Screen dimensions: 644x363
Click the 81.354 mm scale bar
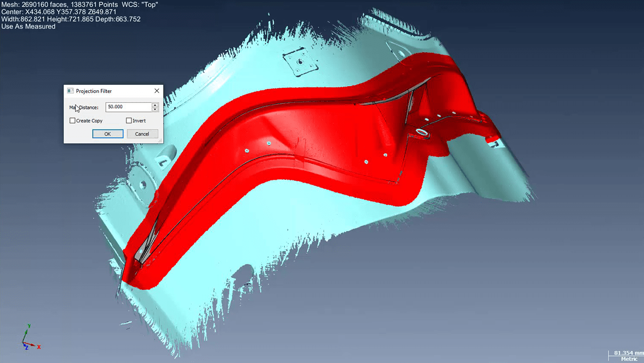pos(626,353)
